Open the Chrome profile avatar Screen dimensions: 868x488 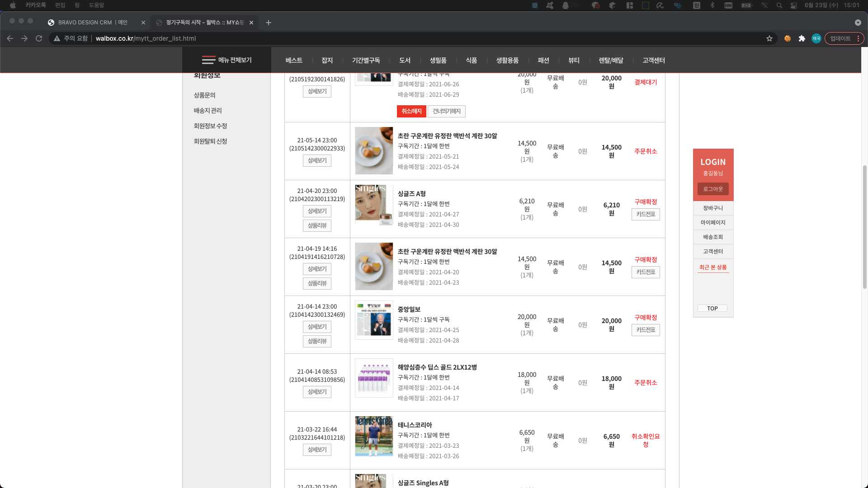(816, 38)
